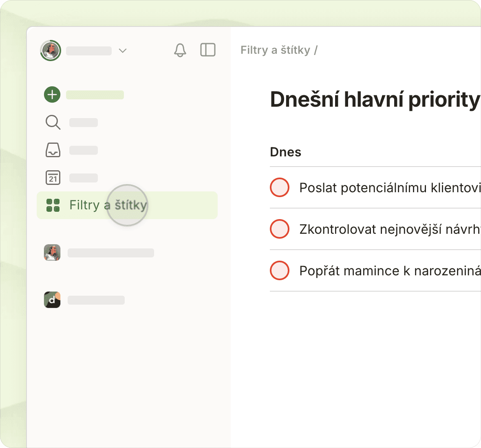The image size is (481, 448).
Task: Open search via magnifying glass icon
Action: tap(53, 122)
